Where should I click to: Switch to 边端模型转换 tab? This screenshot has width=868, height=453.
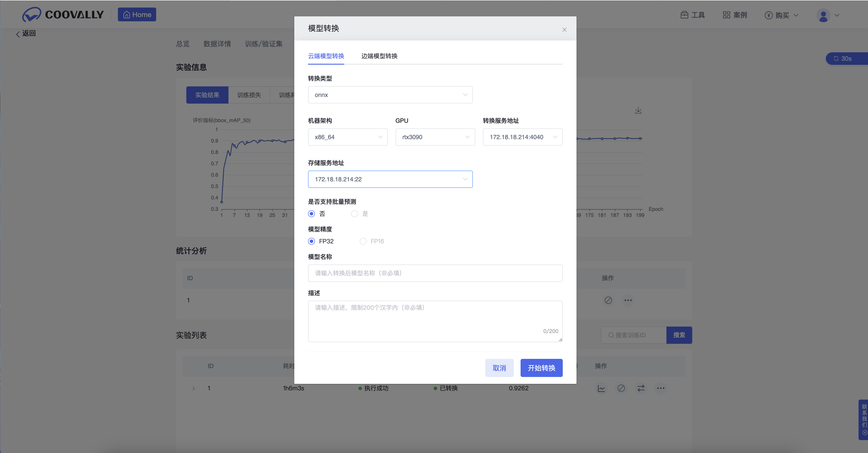click(x=379, y=56)
